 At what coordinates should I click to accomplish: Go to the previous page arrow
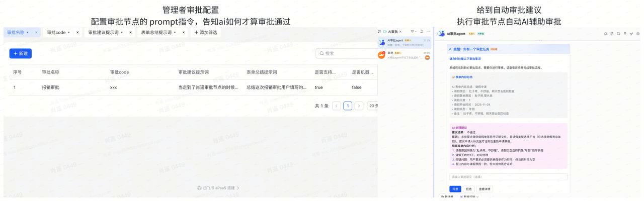337,106
